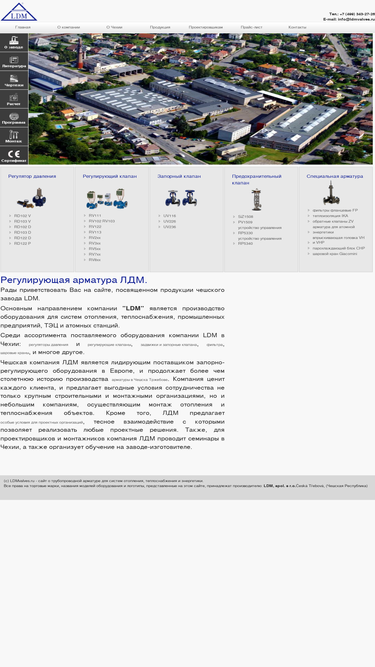Open 'Контакты' menu item
The image size is (375, 667).
click(x=297, y=27)
